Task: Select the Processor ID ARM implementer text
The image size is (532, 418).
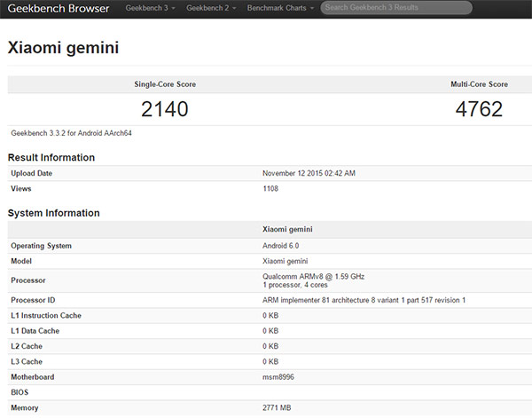Action: 364,300
